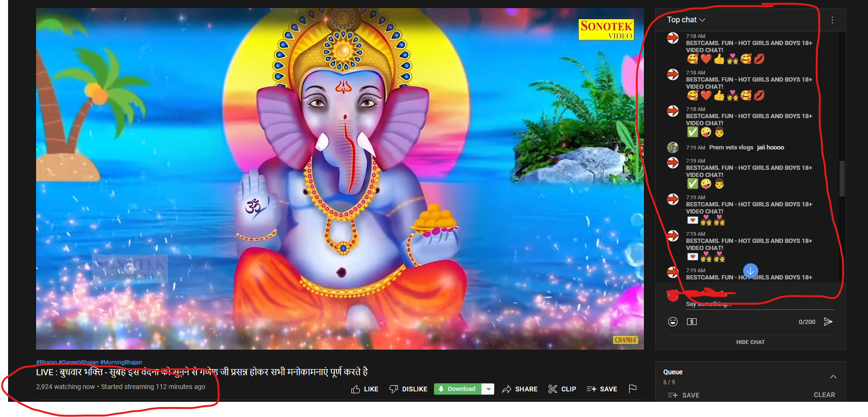Jump to latest chat with down-arrow
The image size is (868, 417).
[750, 271]
